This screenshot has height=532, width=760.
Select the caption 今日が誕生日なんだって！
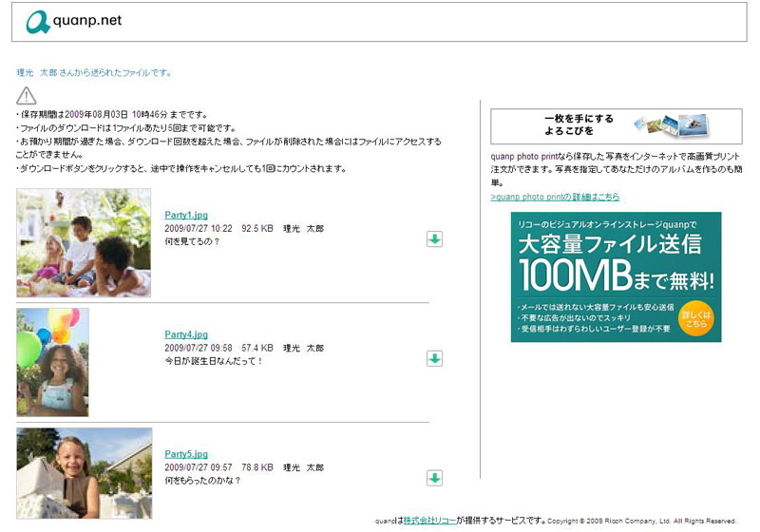(x=214, y=361)
